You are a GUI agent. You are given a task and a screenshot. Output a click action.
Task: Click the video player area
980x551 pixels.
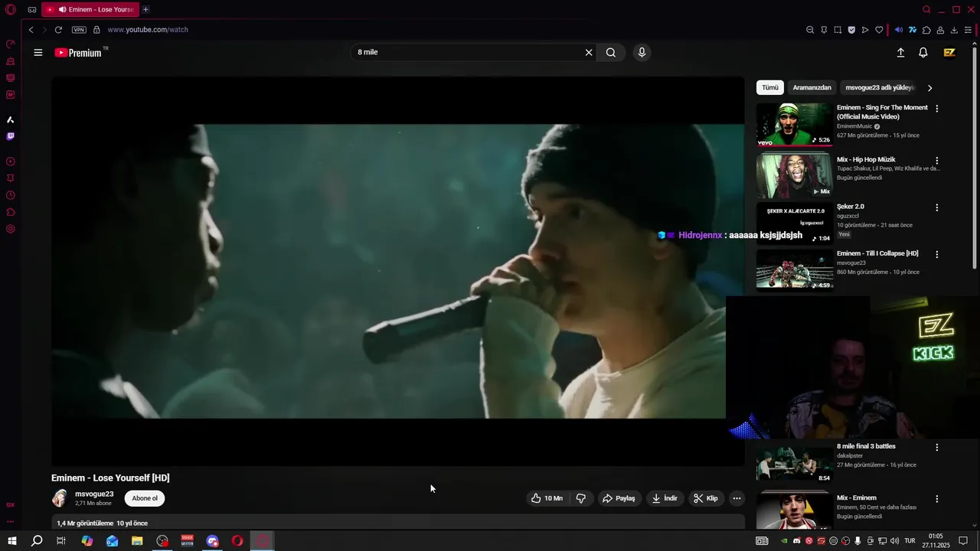(x=398, y=271)
